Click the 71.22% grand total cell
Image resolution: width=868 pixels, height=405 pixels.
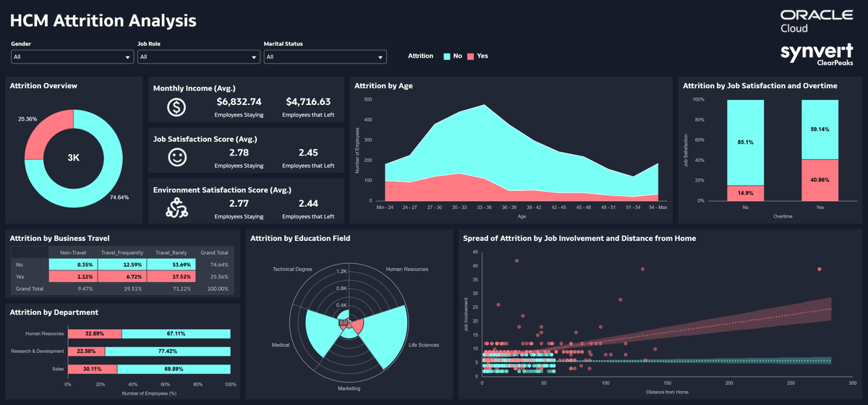[171, 289]
